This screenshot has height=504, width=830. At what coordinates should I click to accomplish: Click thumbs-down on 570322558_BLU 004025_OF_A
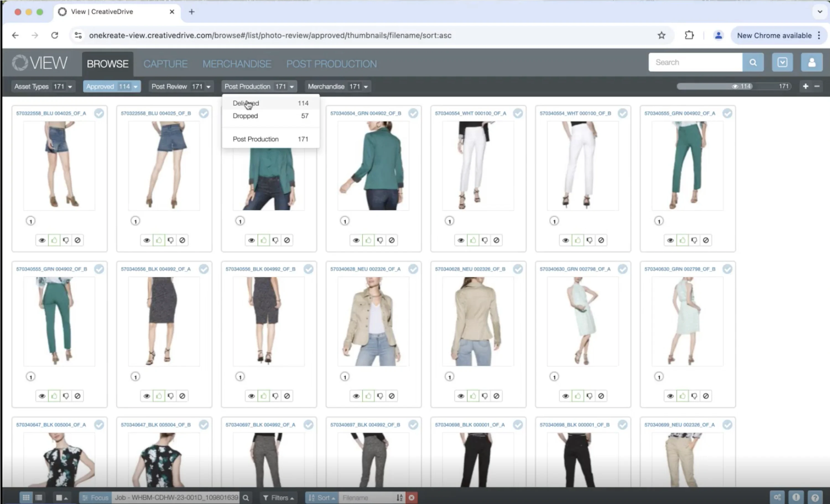pyautogui.click(x=66, y=240)
